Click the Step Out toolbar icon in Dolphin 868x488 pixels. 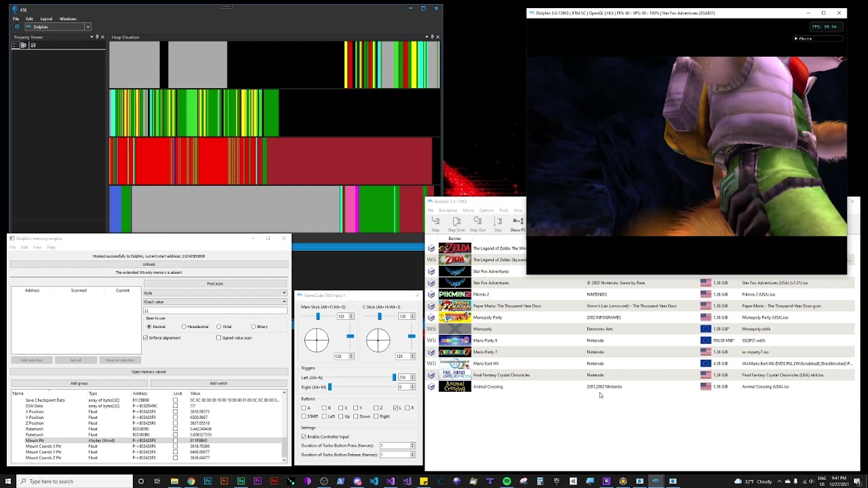(x=477, y=224)
